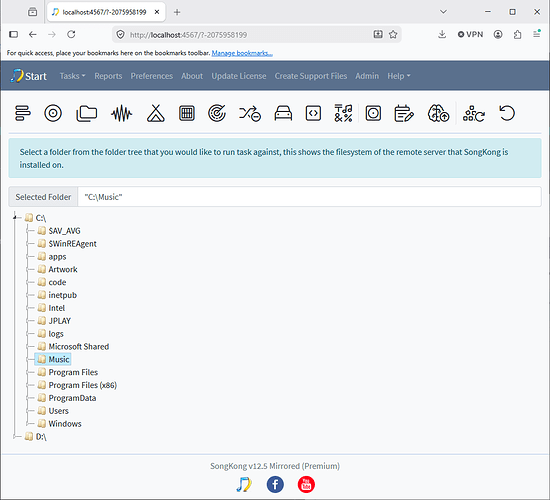Open the Help dropdown menu
Screen dimensions: 550x500
(x=398, y=76)
